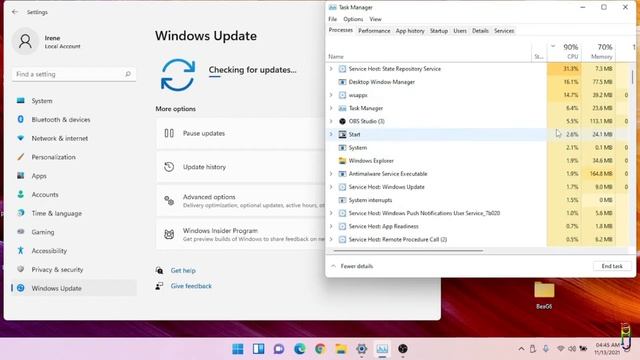
Task: Switch to the Services tab
Action: [504, 31]
